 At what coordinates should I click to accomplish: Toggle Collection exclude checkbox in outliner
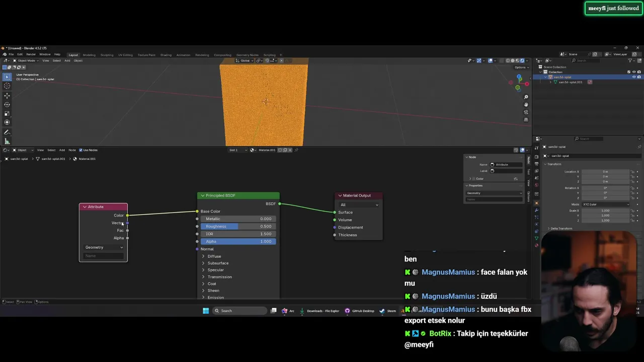pyautogui.click(x=629, y=72)
